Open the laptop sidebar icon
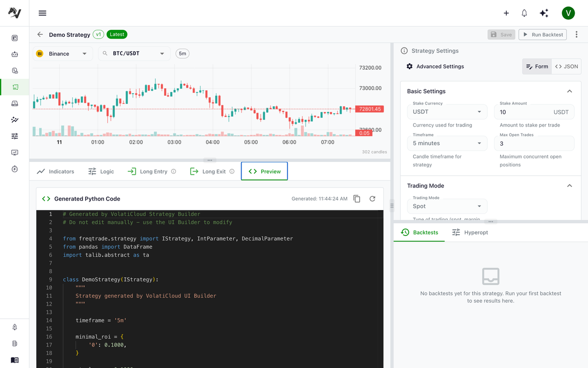Viewport: 588px width, 368px height. (15, 104)
